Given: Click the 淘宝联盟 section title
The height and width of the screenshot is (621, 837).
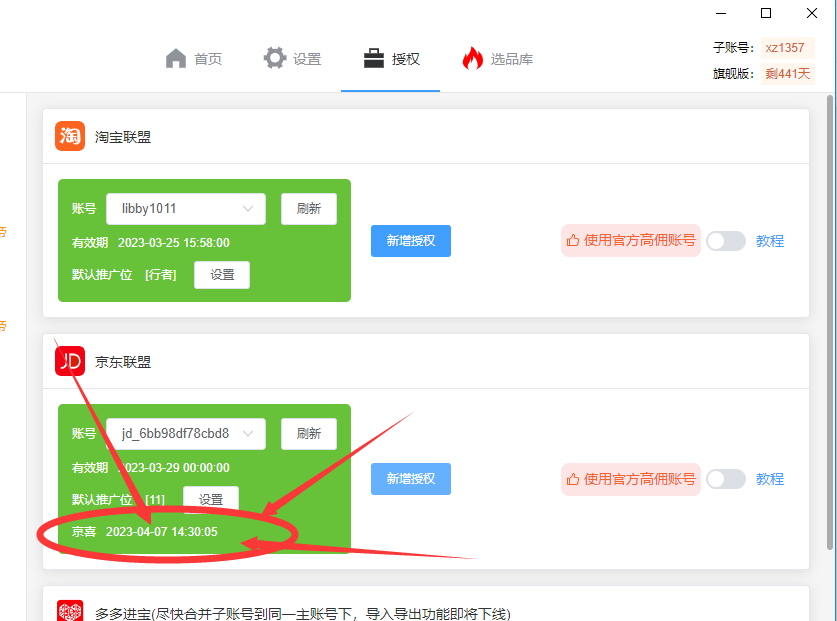Looking at the screenshot, I should (123, 137).
